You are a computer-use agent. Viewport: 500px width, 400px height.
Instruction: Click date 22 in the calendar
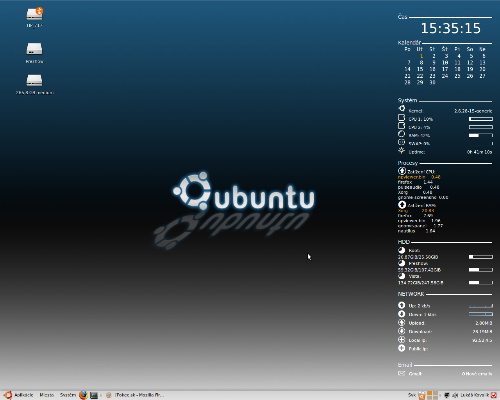tap(420, 76)
